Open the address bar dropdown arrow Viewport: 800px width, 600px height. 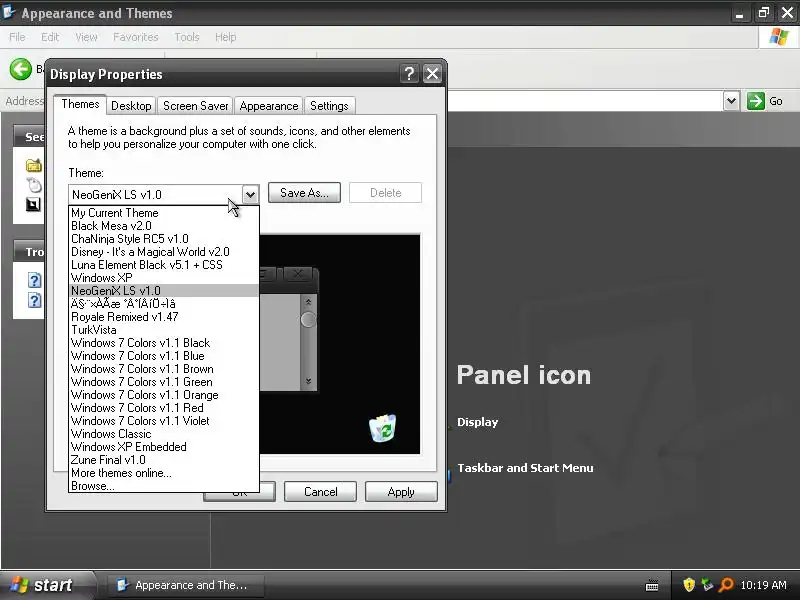731,101
